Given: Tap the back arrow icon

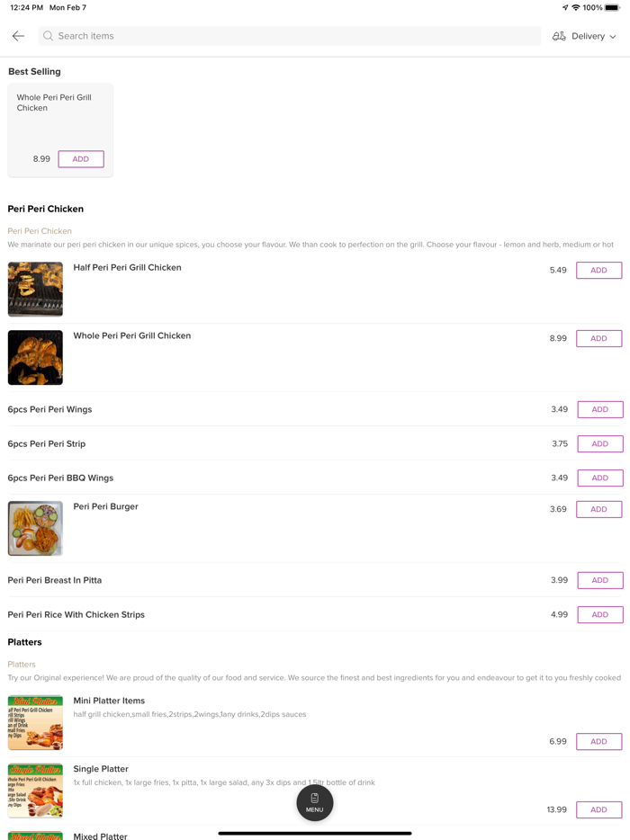Looking at the screenshot, I should point(18,36).
